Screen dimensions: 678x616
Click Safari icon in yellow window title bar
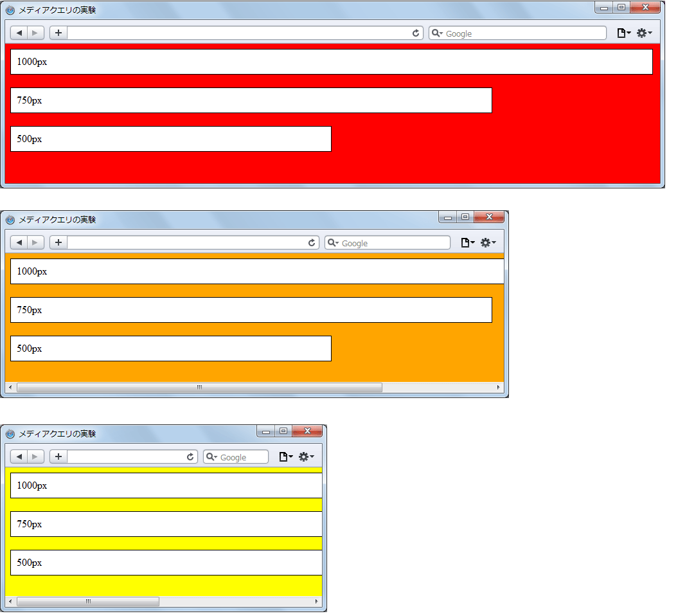(x=10, y=434)
